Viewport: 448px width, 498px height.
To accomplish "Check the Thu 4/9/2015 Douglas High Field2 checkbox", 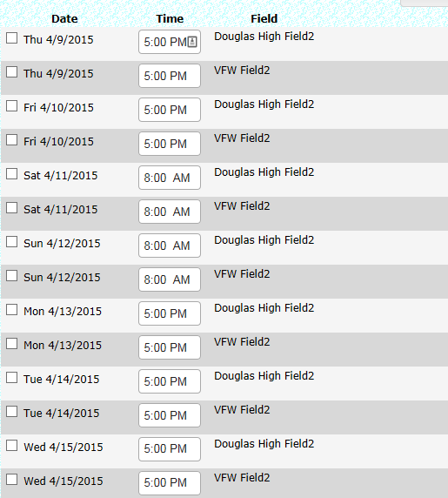I will click(x=11, y=37).
